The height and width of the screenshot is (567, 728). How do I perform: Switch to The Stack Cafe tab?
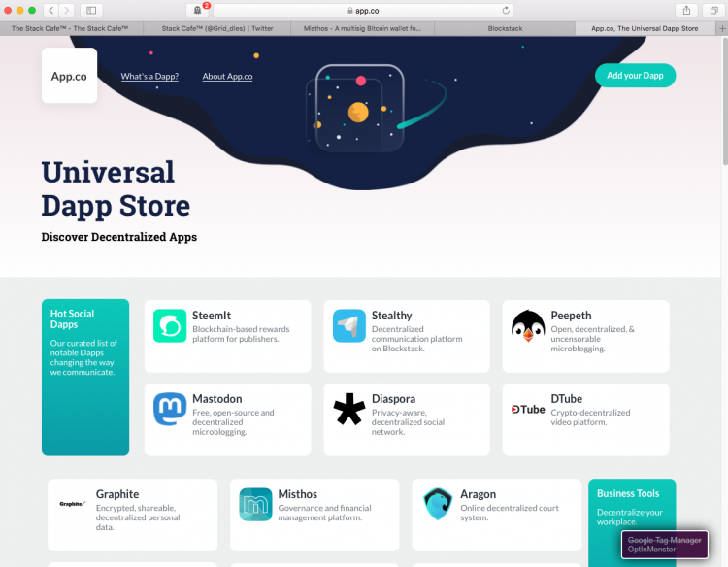point(72,28)
